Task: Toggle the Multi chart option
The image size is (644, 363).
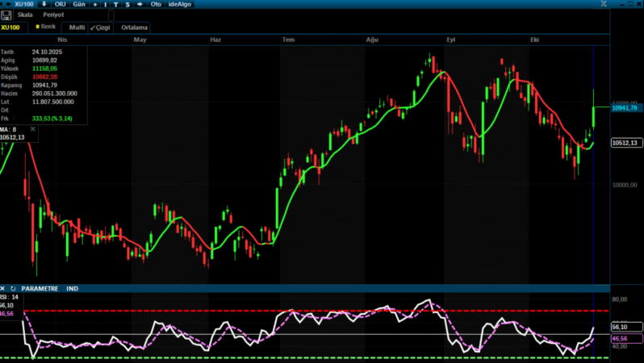Action: pyautogui.click(x=76, y=27)
